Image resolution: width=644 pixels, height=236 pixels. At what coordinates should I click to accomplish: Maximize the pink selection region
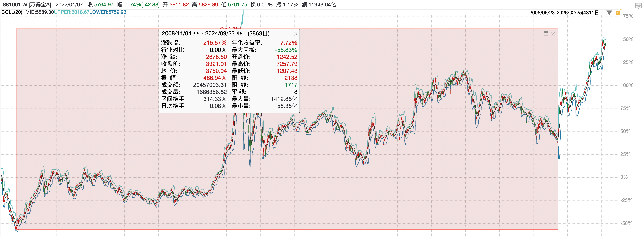coord(546,34)
